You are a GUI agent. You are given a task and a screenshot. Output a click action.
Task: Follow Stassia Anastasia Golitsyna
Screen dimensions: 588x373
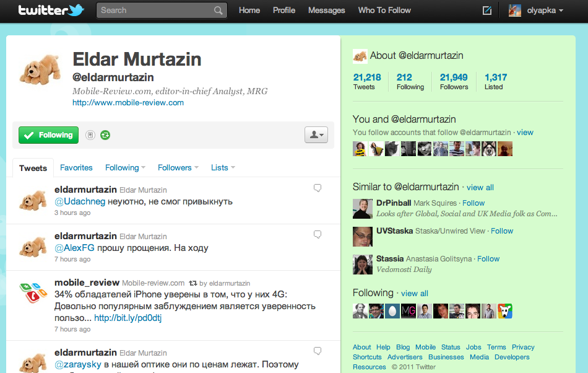point(488,258)
